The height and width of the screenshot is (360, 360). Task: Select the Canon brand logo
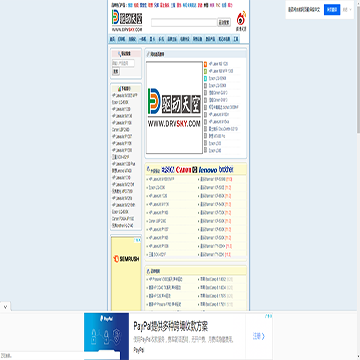[184, 170]
